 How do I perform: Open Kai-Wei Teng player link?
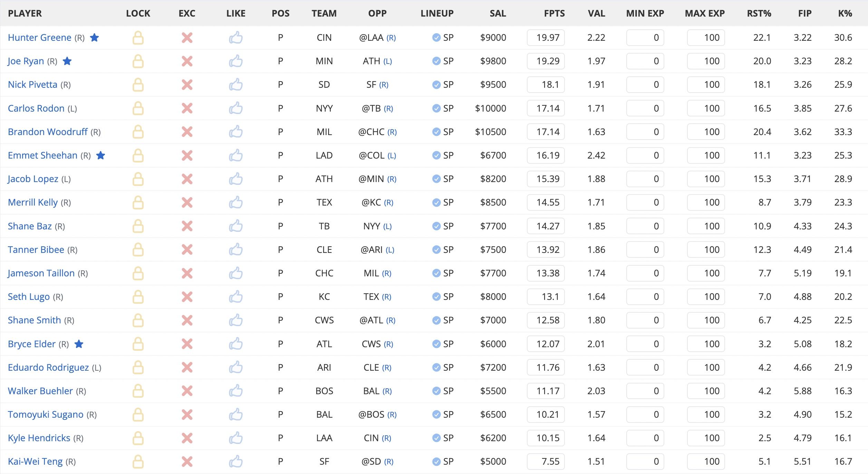(36, 462)
